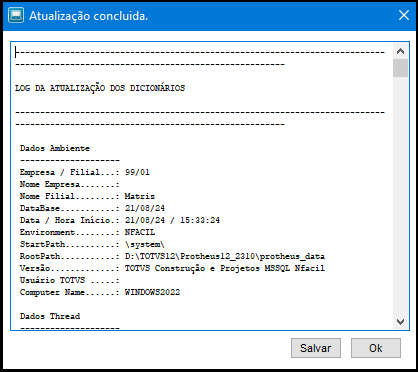
Task: Open the window icon system menu
Action: click(x=16, y=15)
